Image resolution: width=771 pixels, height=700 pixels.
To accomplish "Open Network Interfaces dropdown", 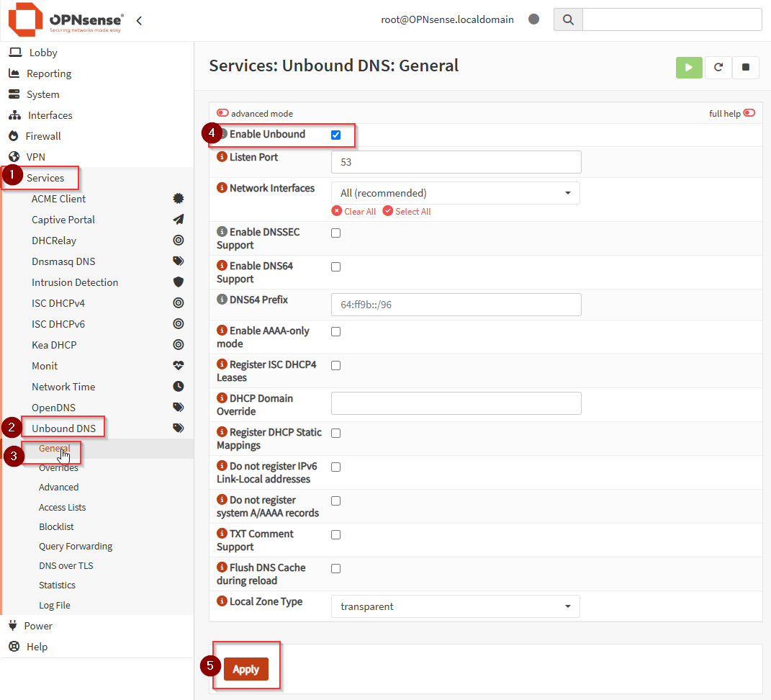I will (x=455, y=193).
